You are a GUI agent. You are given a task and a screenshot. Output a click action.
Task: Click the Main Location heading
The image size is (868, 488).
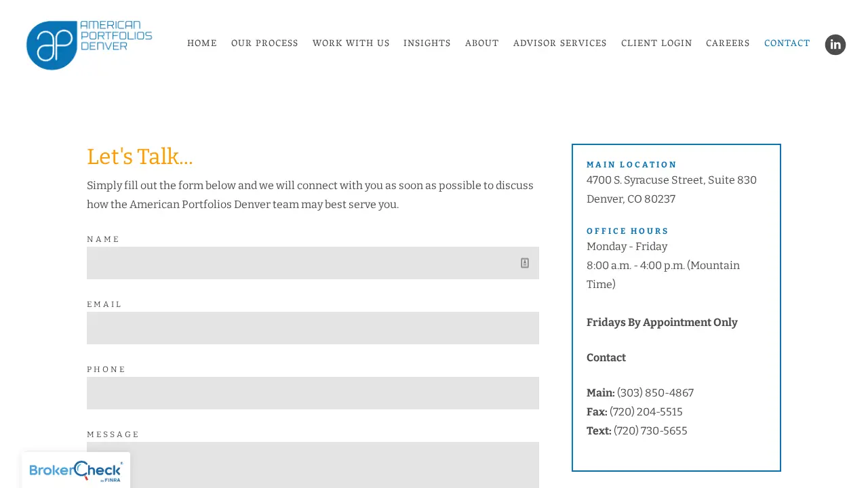tap(632, 165)
